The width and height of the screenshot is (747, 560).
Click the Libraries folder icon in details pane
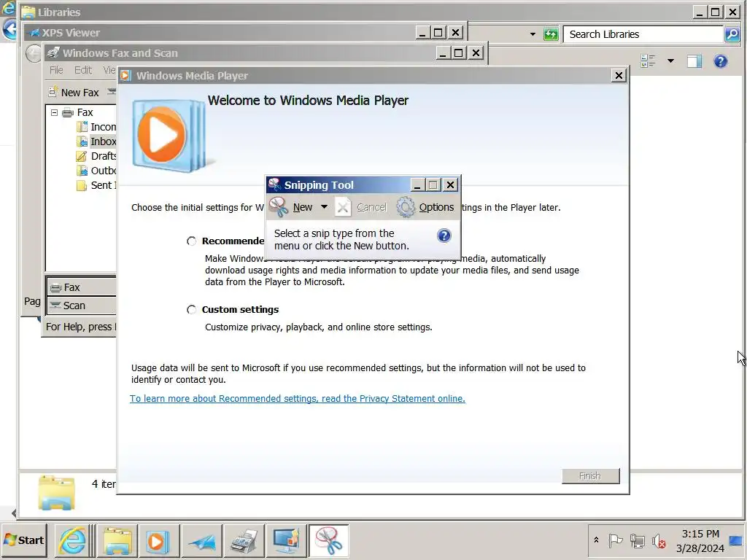pyautogui.click(x=57, y=492)
